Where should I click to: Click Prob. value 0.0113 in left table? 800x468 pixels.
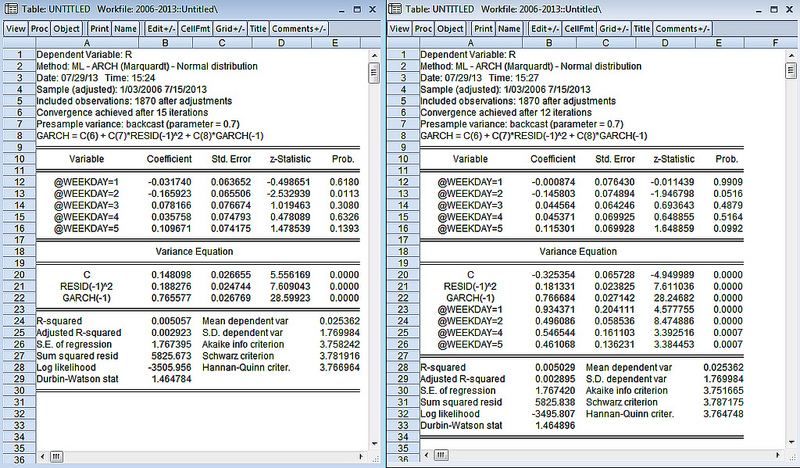click(x=344, y=193)
